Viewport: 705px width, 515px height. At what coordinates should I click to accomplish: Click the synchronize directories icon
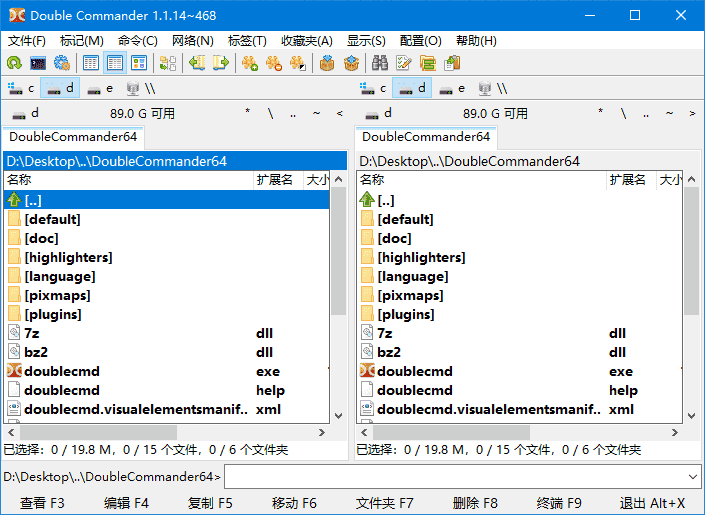click(x=428, y=63)
